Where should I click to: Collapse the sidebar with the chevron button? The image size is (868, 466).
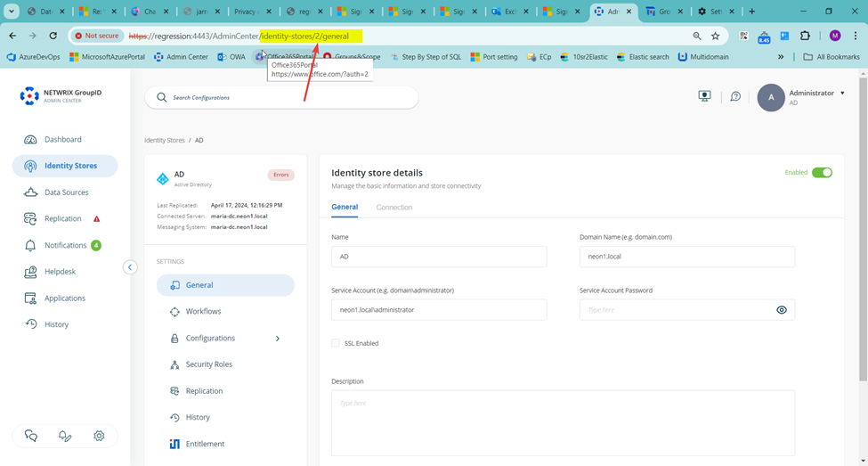(130, 267)
